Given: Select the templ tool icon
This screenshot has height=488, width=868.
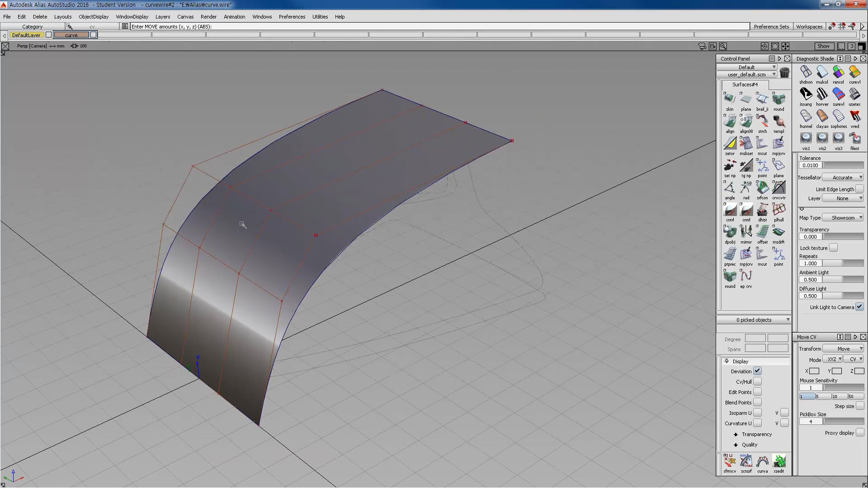Looking at the screenshot, I should click(x=778, y=121).
